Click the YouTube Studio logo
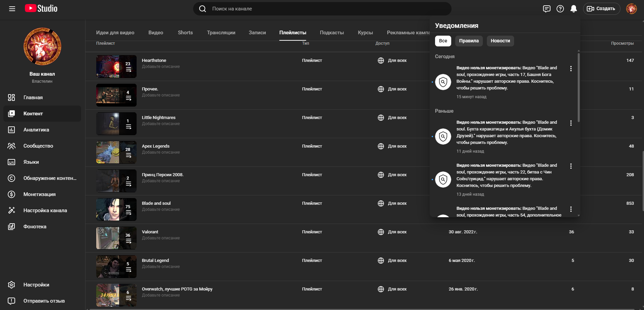Screen dimensions: 644x310 pos(41,9)
